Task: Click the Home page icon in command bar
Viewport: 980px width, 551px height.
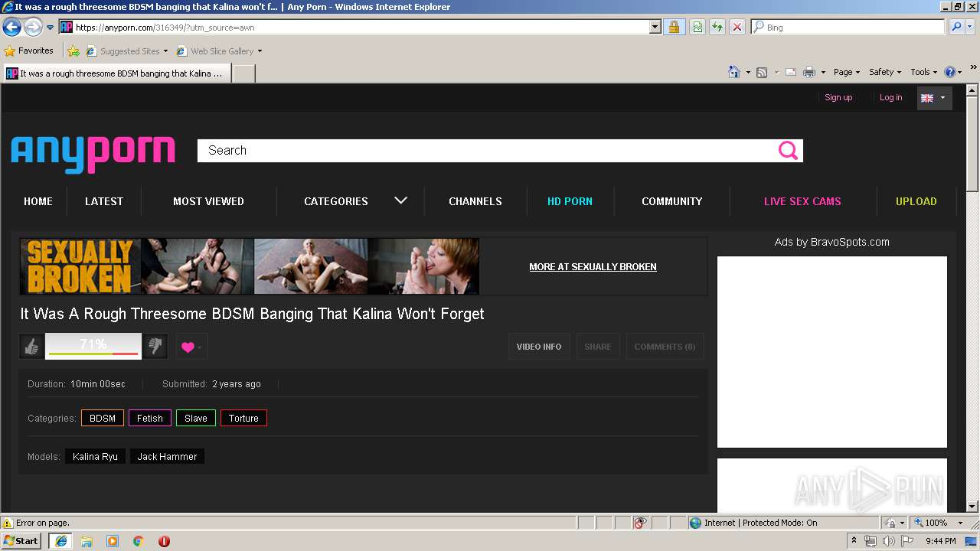Action: 734,72
